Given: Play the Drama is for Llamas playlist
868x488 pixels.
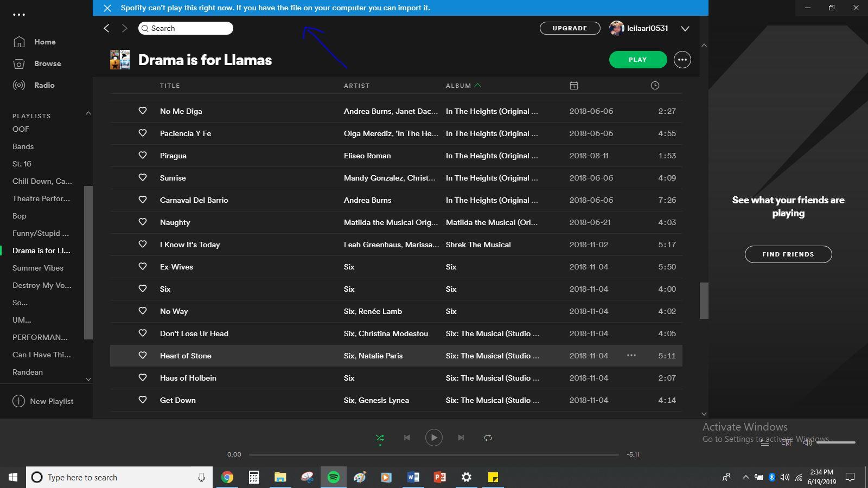Looking at the screenshot, I should (x=638, y=60).
